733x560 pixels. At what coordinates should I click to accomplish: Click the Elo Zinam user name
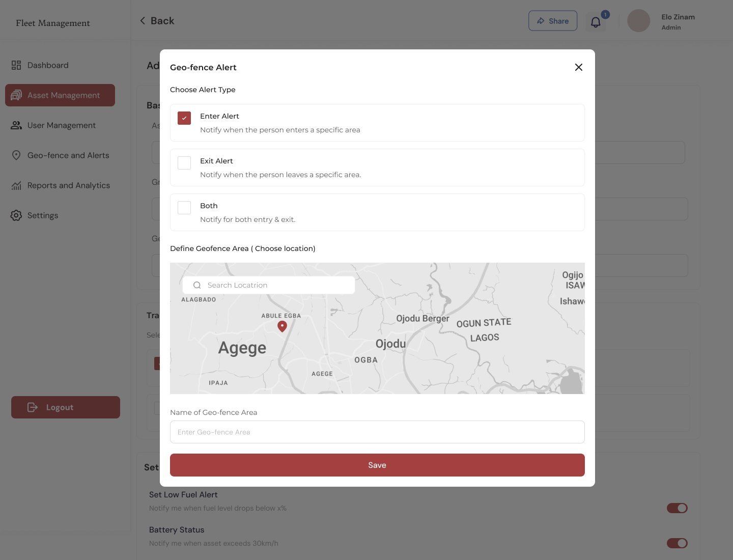pos(678,17)
